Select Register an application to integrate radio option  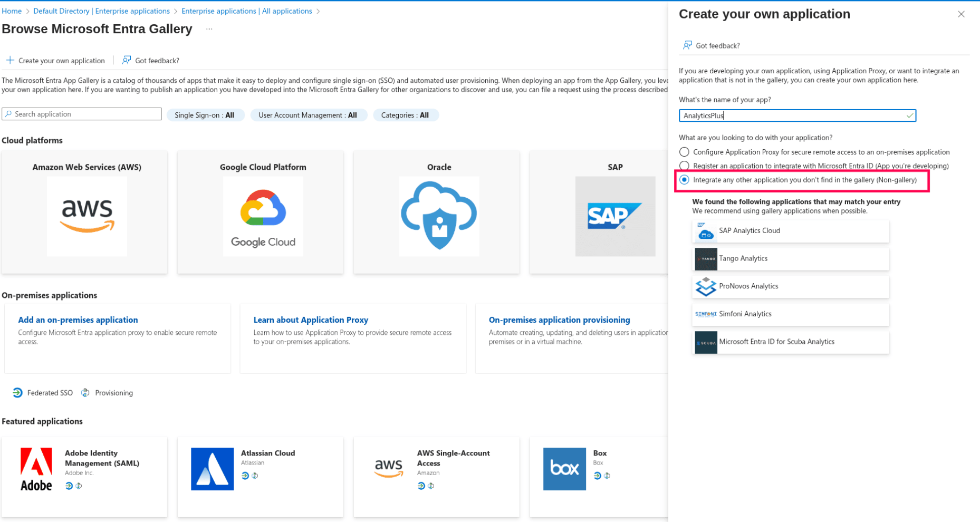[x=684, y=166]
